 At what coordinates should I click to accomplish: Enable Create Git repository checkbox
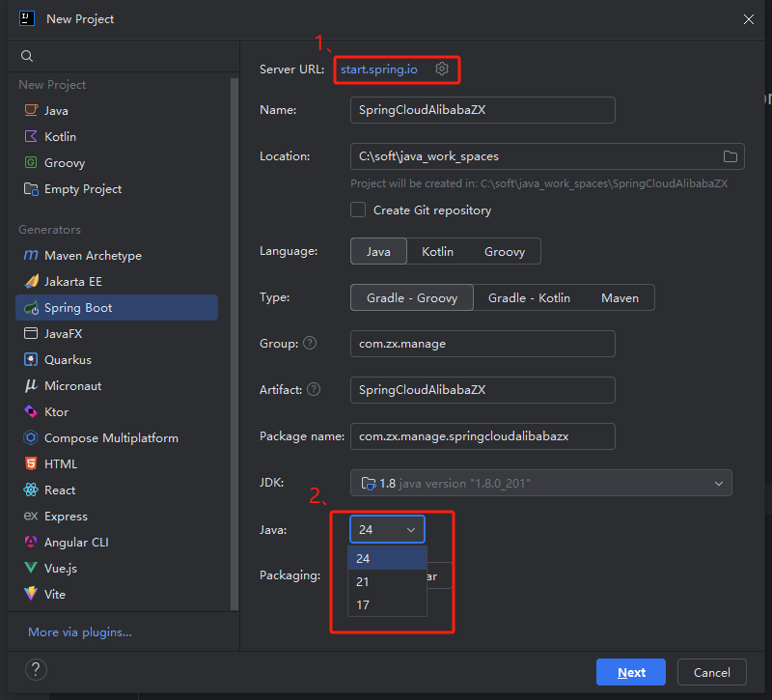(x=358, y=210)
